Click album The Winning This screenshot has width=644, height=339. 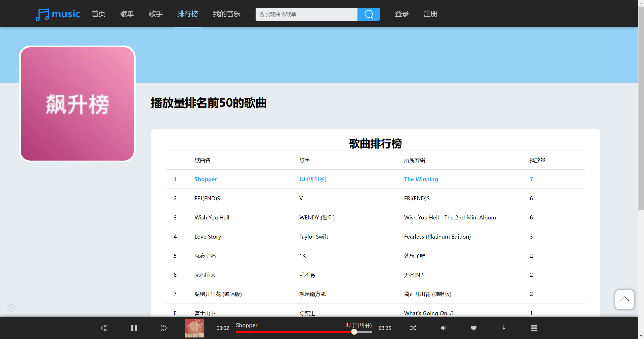[x=421, y=179]
